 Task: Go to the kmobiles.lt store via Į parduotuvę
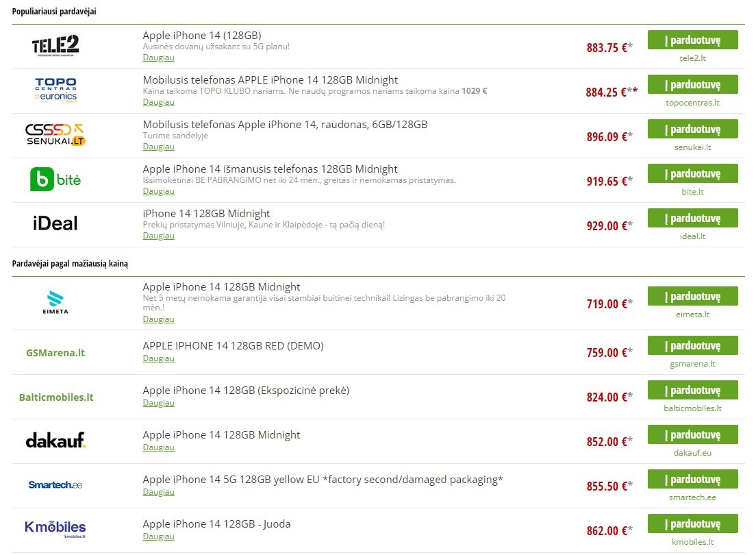693,523
